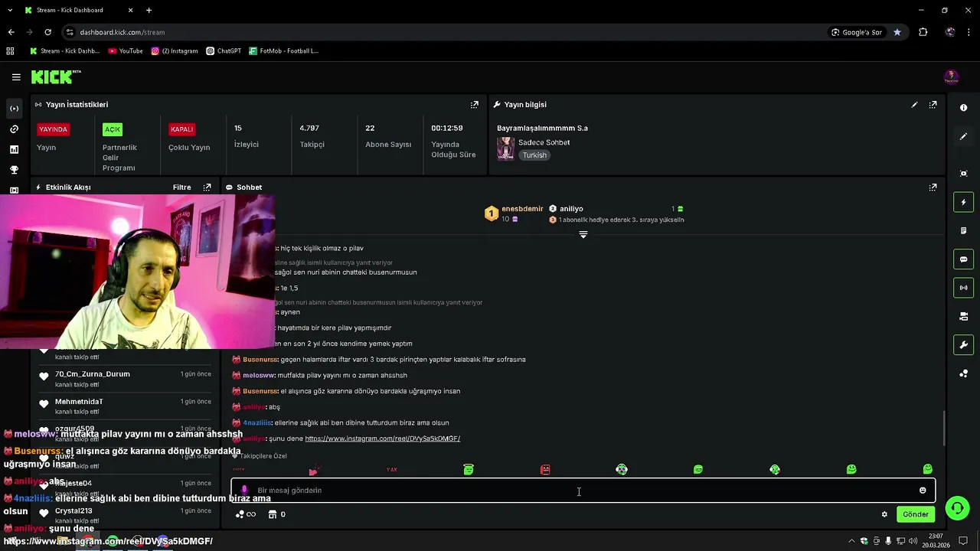Click the info icon in right sidebar
The image size is (980, 551).
click(963, 108)
